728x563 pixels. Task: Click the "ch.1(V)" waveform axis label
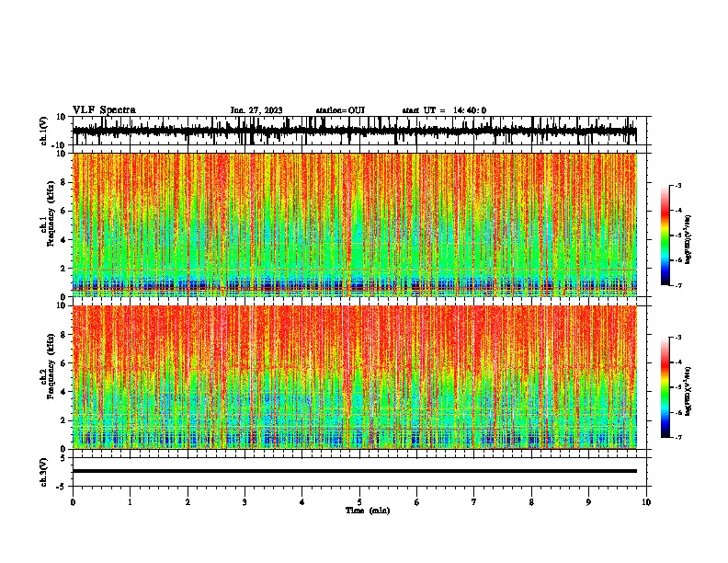(x=43, y=131)
